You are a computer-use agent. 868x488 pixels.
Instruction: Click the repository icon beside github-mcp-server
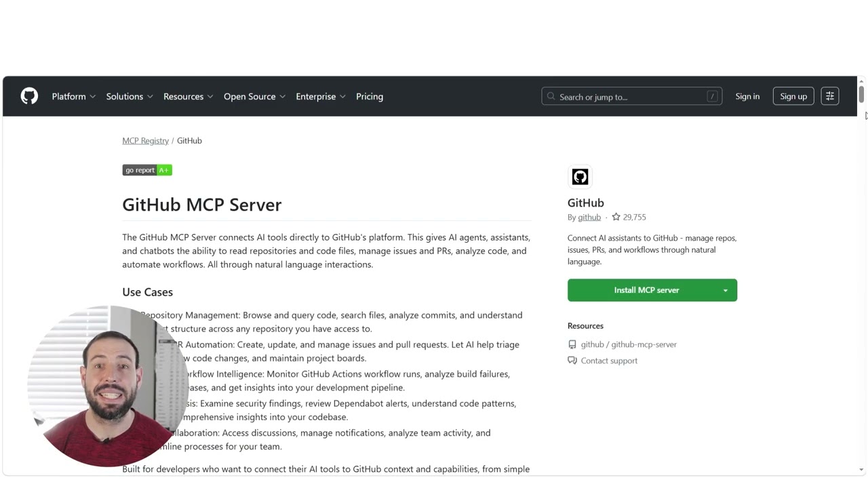click(572, 344)
